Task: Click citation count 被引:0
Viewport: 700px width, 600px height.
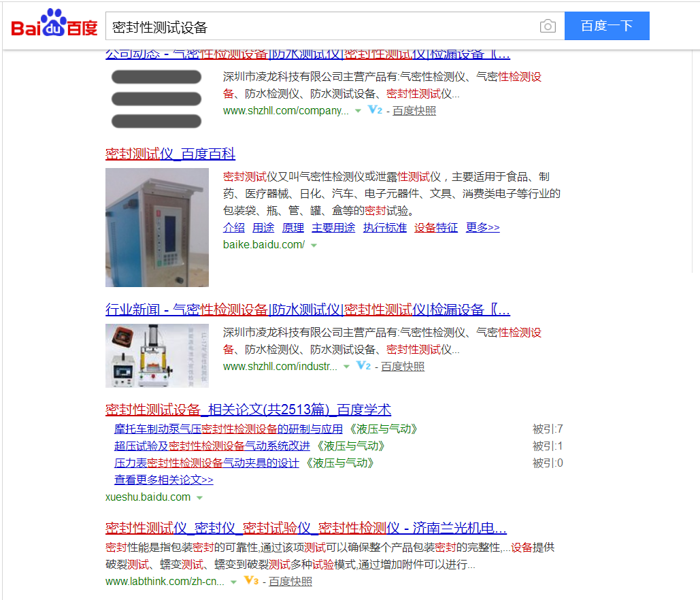Action: click(x=548, y=463)
